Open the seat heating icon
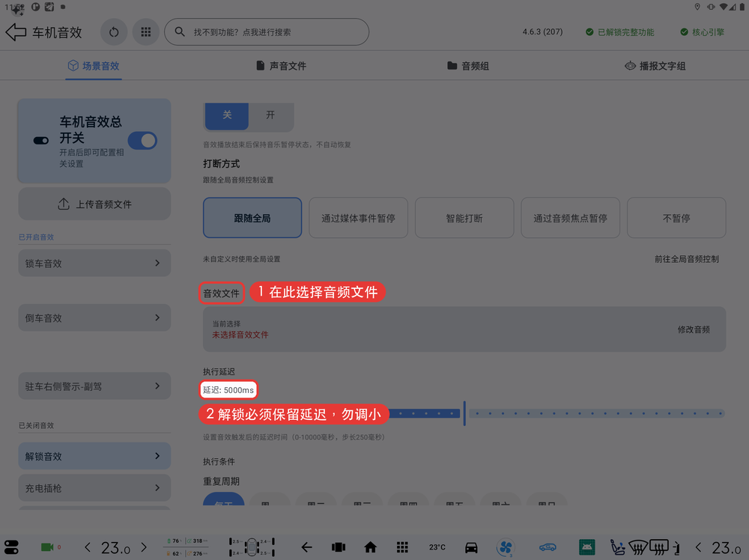 618,547
